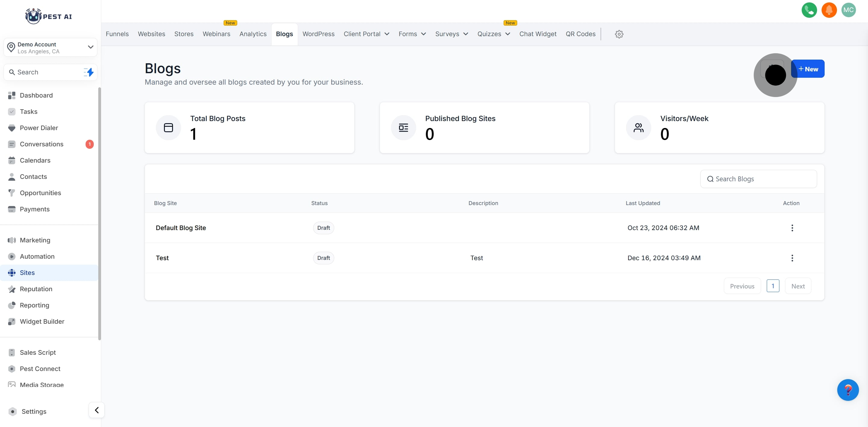Open the settings gear in Sites nav
This screenshot has width=868, height=427.
[x=619, y=34]
